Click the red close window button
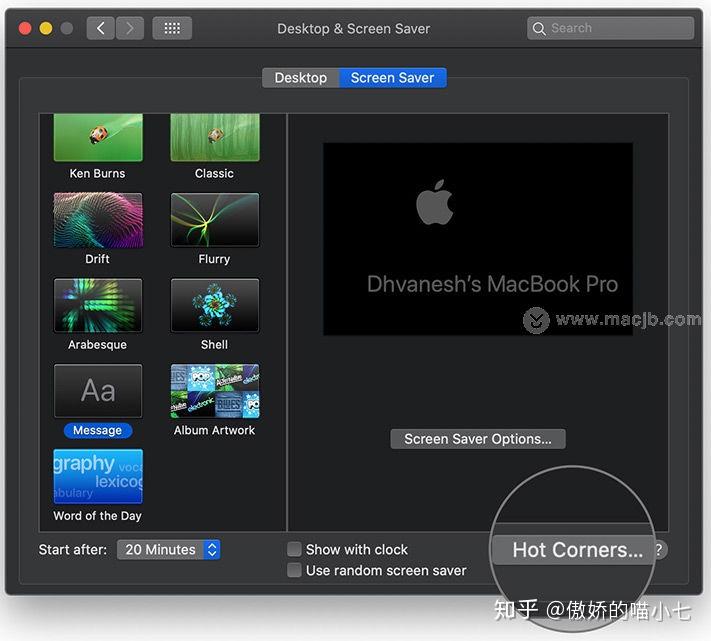Viewport: 711px width, 641px height. tap(25, 29)
